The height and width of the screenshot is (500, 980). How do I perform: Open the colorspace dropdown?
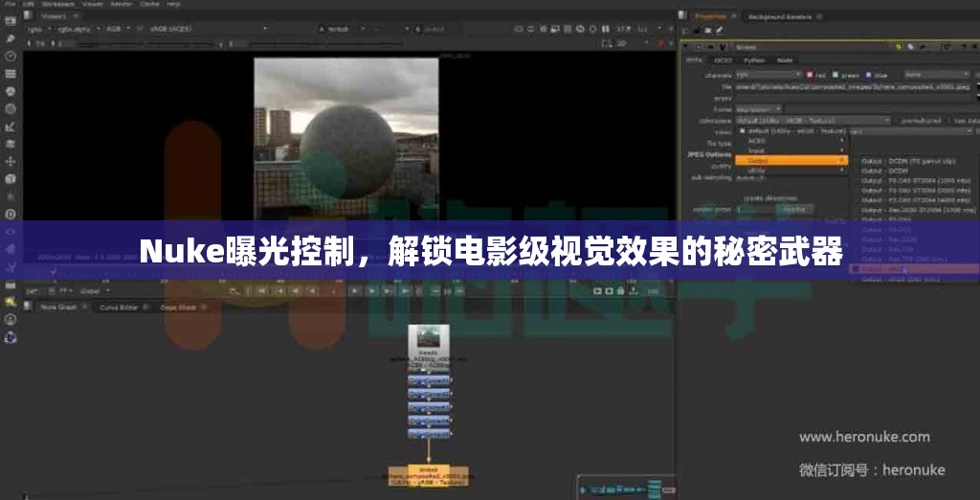(x=813, y=120)
